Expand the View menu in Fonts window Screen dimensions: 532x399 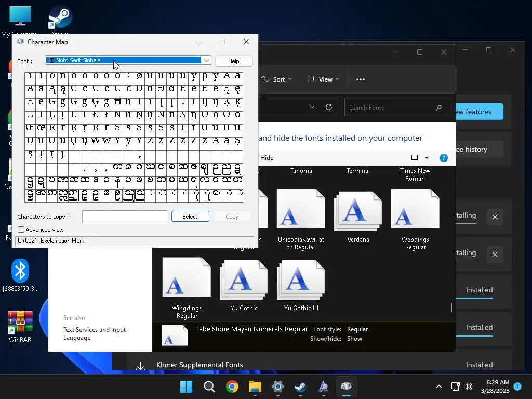[x=323, y=79]
